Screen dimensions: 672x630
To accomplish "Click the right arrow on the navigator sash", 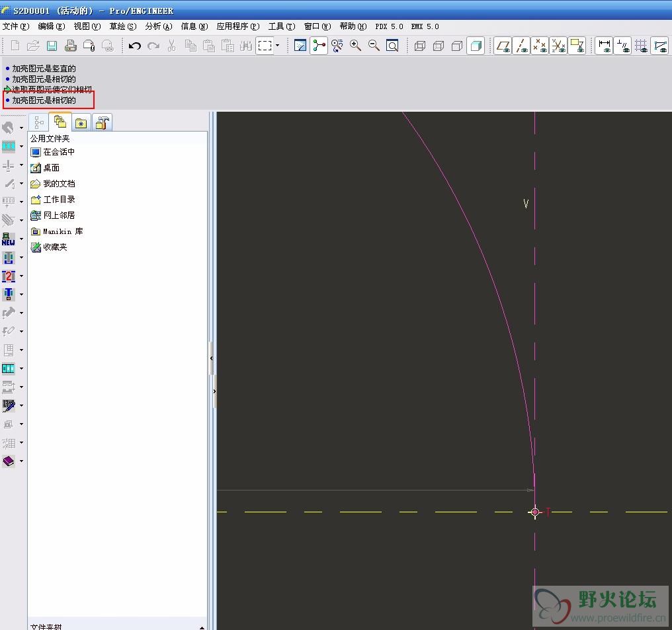I will (x=214, y=391).
